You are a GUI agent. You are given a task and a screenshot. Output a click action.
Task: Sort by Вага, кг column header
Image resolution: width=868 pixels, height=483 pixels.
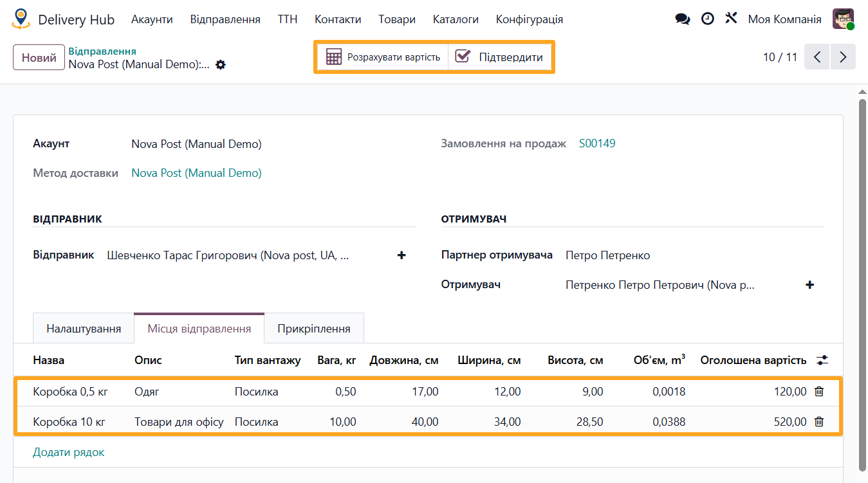tap(337, 360)
